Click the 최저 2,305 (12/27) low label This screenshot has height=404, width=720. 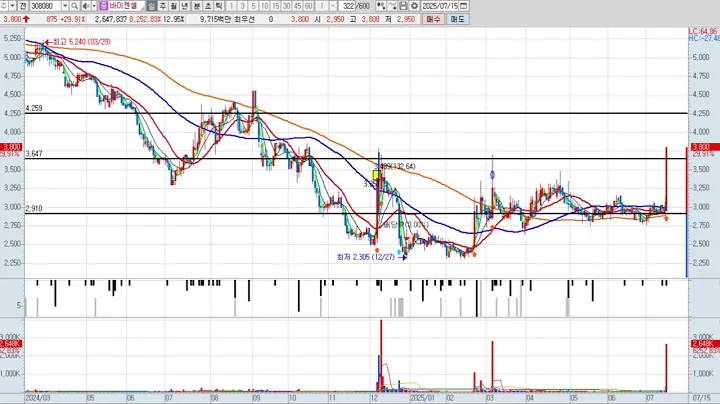coord(366,257)
